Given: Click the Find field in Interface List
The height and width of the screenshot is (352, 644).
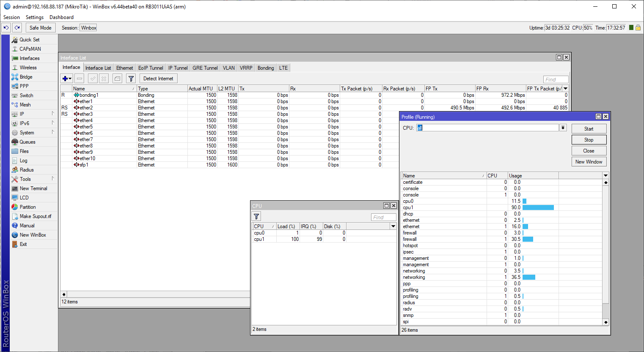Looking at the screenshot, I should [556, 79].
